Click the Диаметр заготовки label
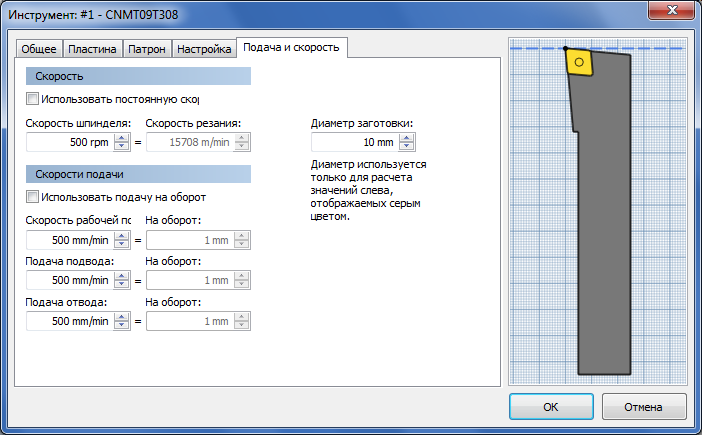Image resolution: width=702 pixels, height=435 pixels. point(362,123)
